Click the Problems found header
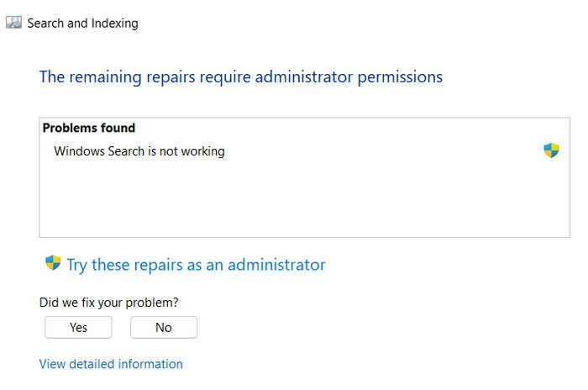The image size is (588, 390). 89,128
